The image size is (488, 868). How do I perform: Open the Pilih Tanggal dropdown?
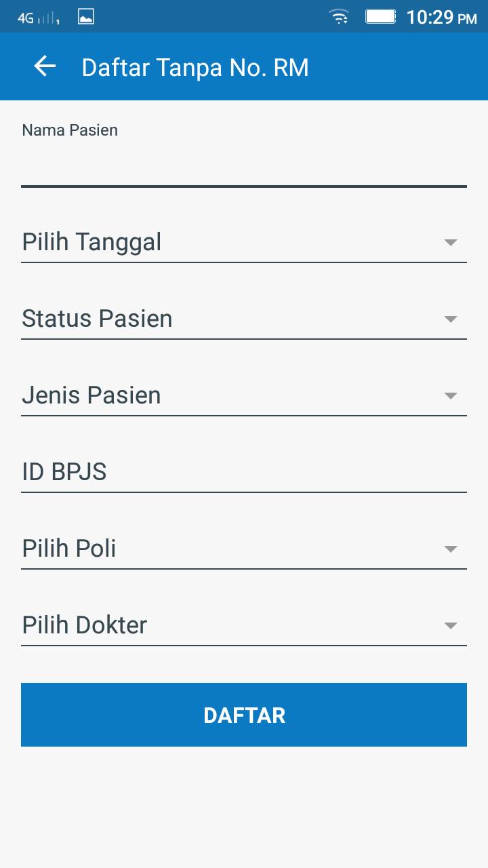click(x=244, y=242)
